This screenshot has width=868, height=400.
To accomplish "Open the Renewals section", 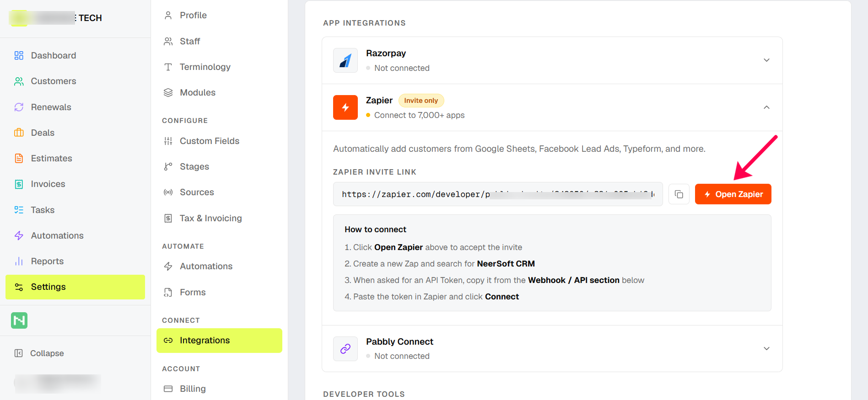I will point(75,107).
